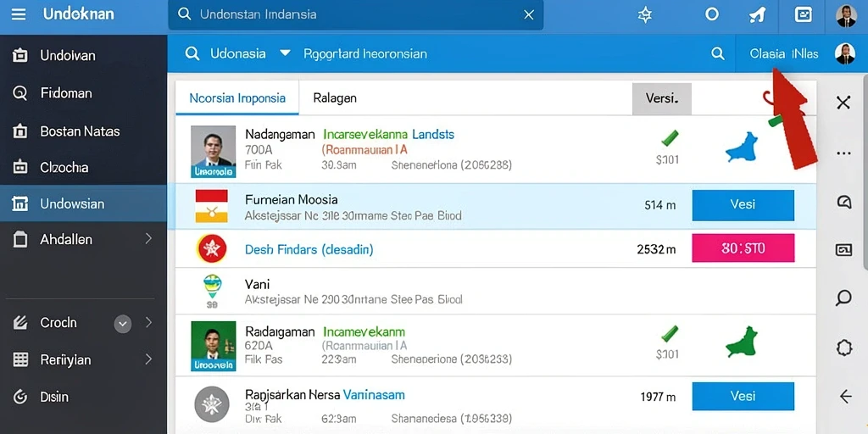868x434 pixels.
Task: Click the gear-shaped icon in right strip
Action: pos(843,348)
